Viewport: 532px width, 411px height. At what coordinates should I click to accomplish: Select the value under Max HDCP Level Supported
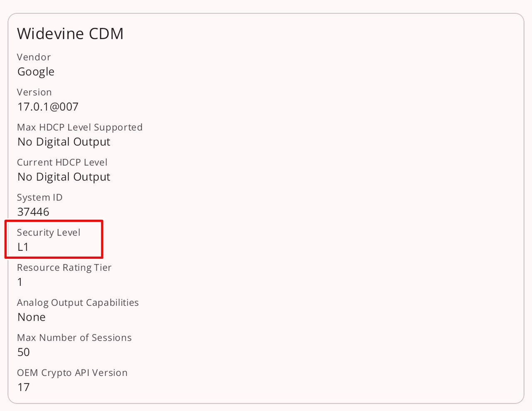point(64,142)
